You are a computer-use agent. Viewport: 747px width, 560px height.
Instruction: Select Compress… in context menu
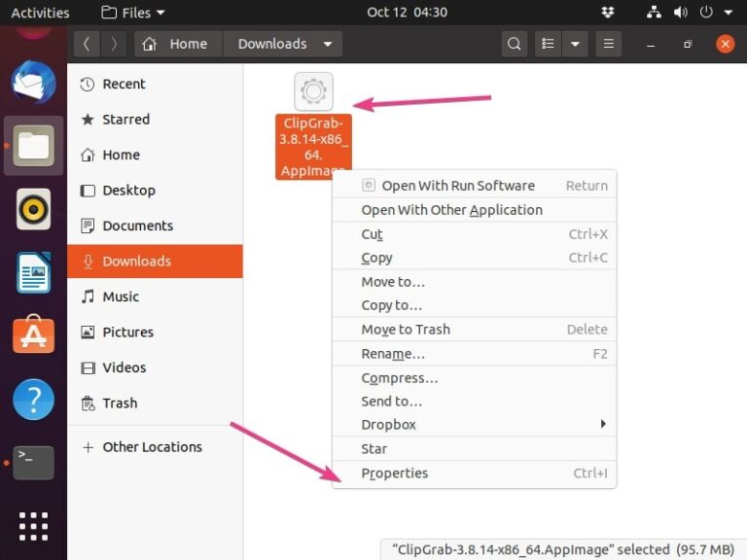474,378
